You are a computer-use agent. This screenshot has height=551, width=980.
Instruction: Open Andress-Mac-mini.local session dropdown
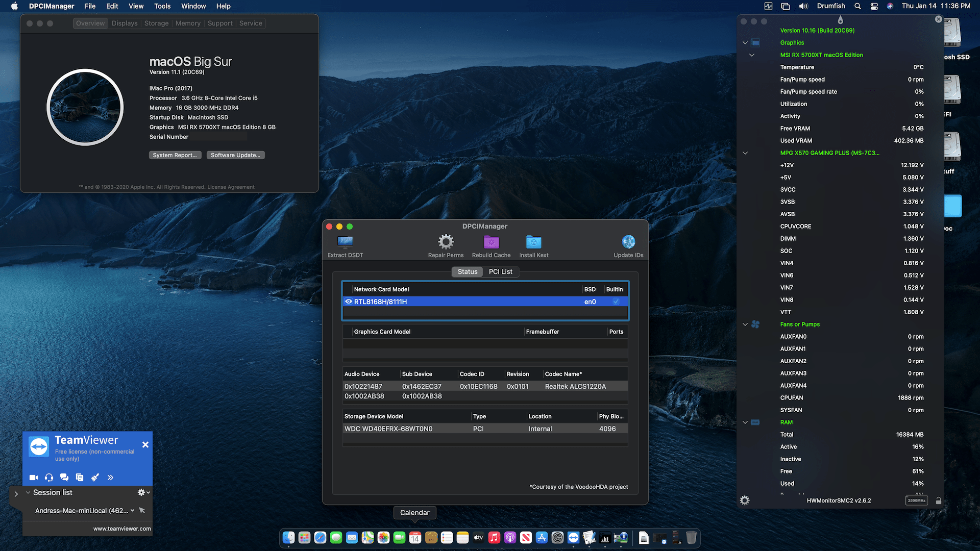click(133, 510)
